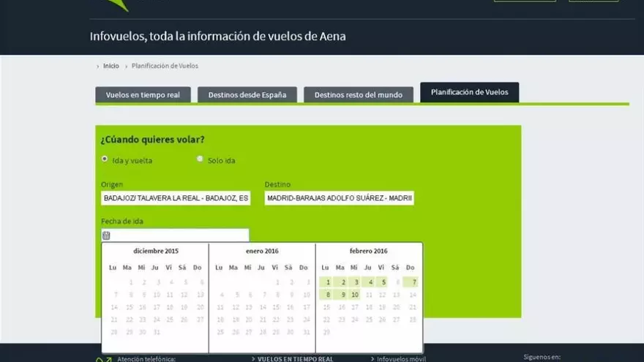Click the calendar icon in Fecha de ida
Image resolution: width=644 pixels, height=362 pixels.
106,235
